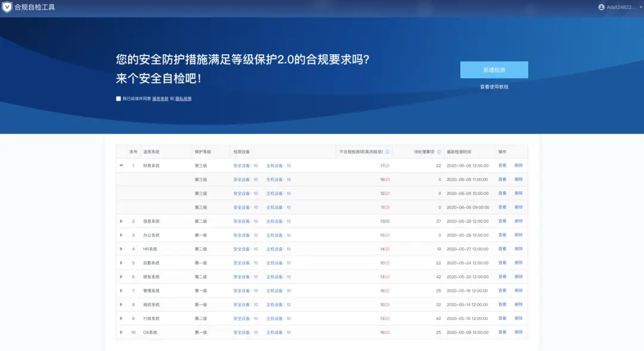Click the 适用系统 column header

(151, 152)
